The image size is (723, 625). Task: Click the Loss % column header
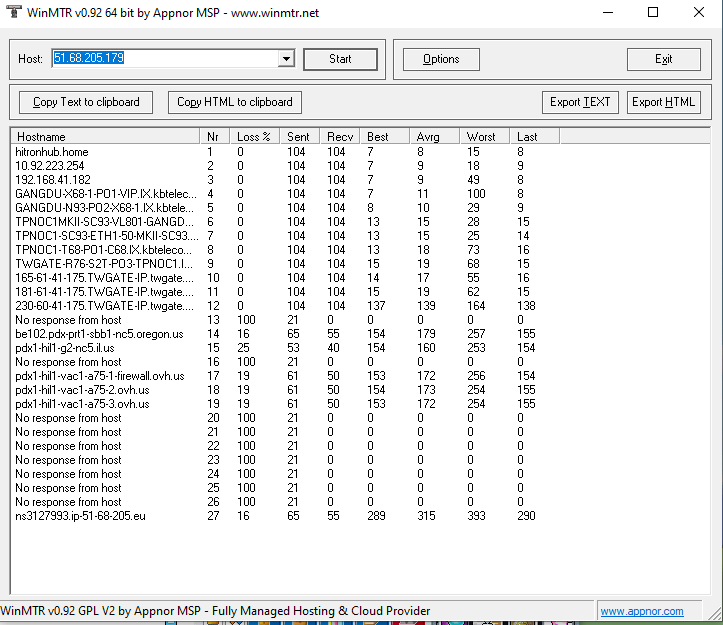pyautogui.click(x=254, y=136)
